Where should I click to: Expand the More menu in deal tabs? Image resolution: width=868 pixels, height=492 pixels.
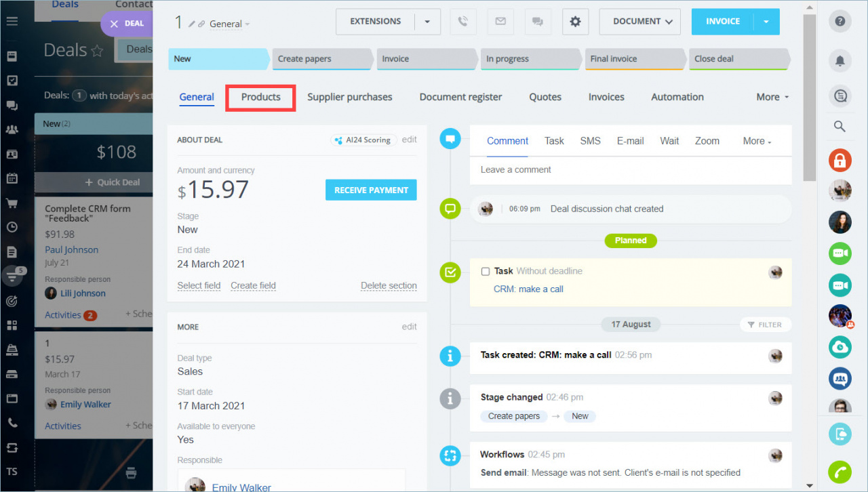[x=772, y=97]
